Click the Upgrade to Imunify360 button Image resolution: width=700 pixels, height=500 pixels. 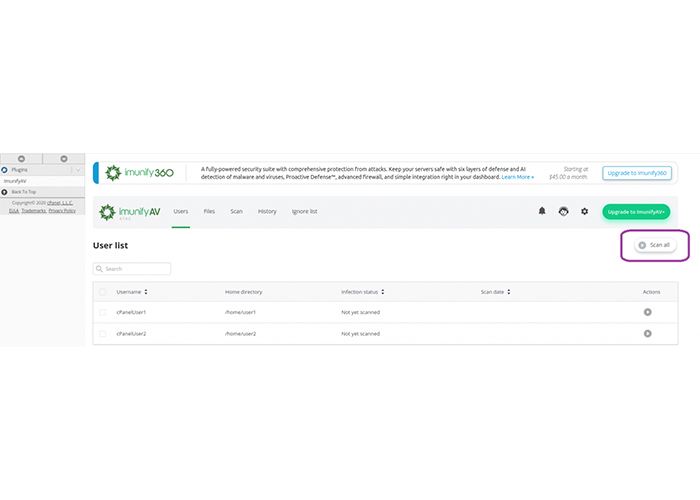tap(637, 173)
